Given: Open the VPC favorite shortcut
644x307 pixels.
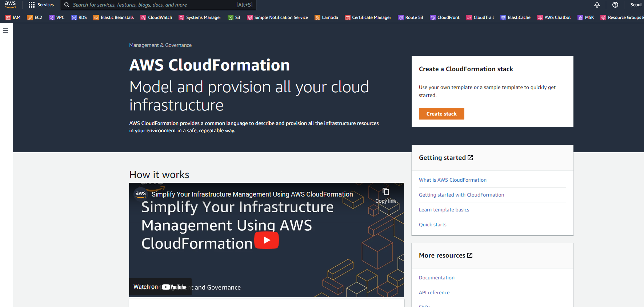Looking at the screenshot, I should pos(57,17).
